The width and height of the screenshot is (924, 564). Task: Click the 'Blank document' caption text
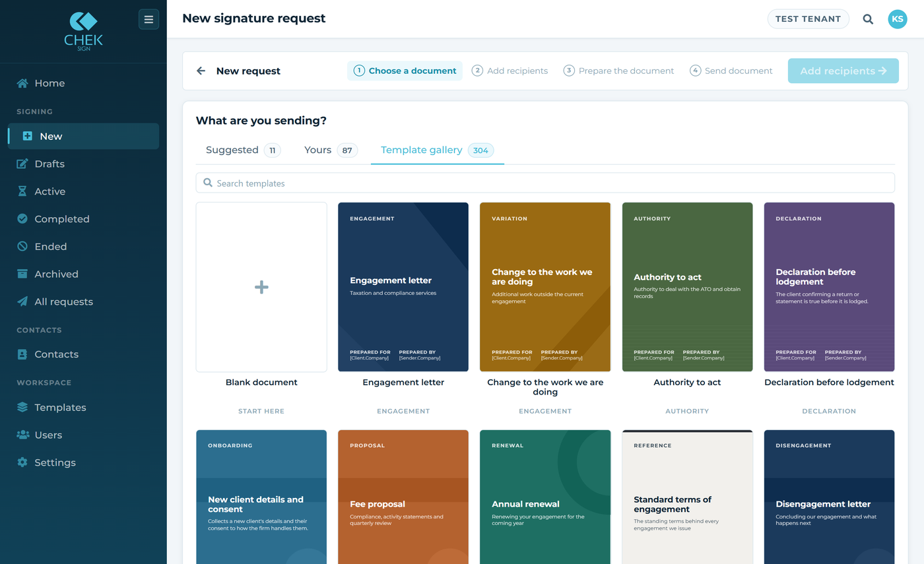click(261, 382)
